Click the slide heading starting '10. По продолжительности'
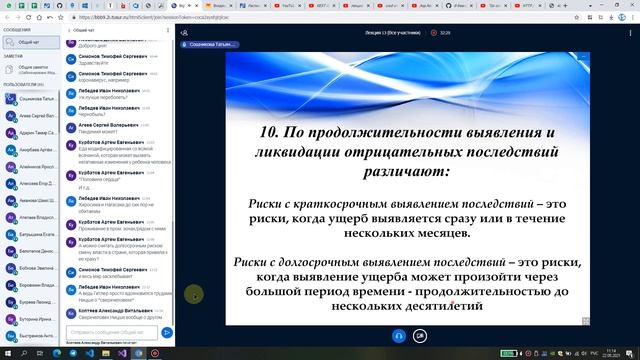The width and height of the screenshot is (640, 360). tap(407, 151)
